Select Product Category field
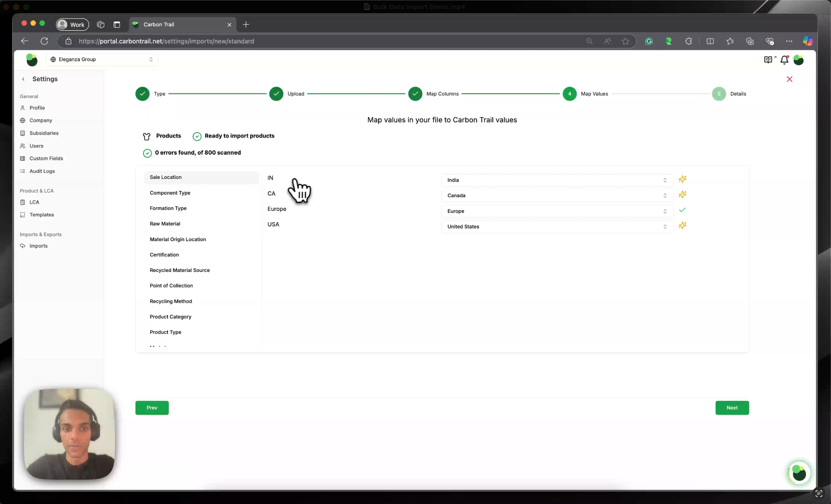The image size is (831, 504). pyautogui.click(x=201, y=317)
